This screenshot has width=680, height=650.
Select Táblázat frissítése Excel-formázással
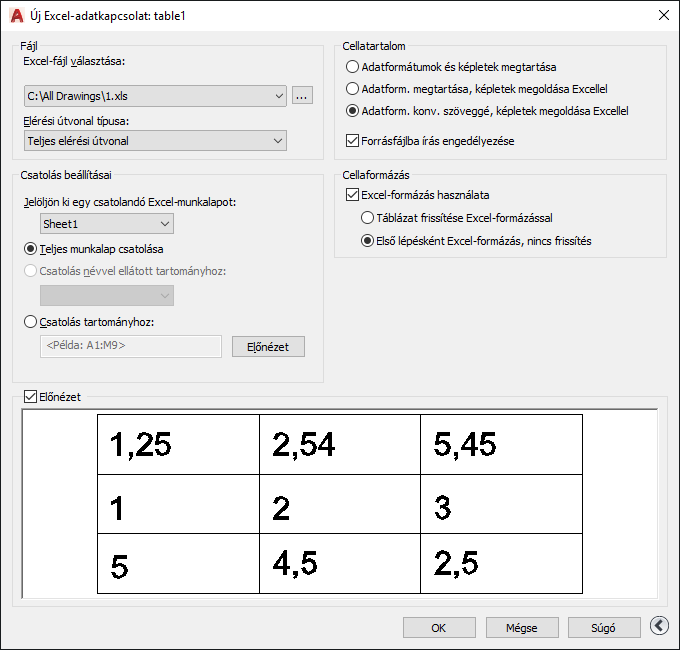point(457,218)
